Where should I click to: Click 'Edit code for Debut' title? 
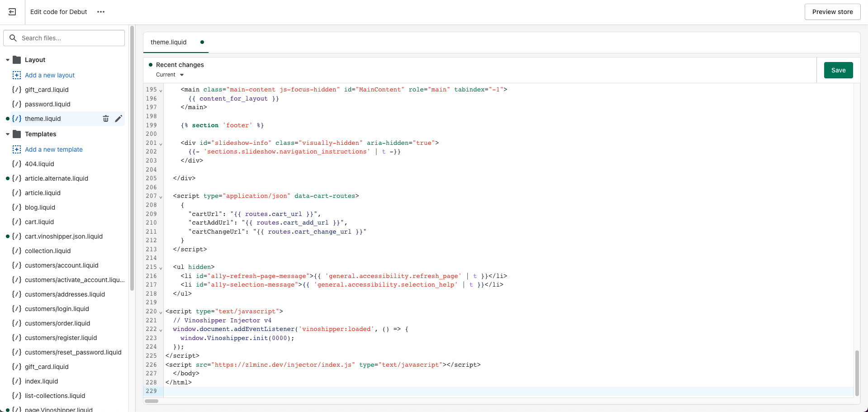[58, 12]
